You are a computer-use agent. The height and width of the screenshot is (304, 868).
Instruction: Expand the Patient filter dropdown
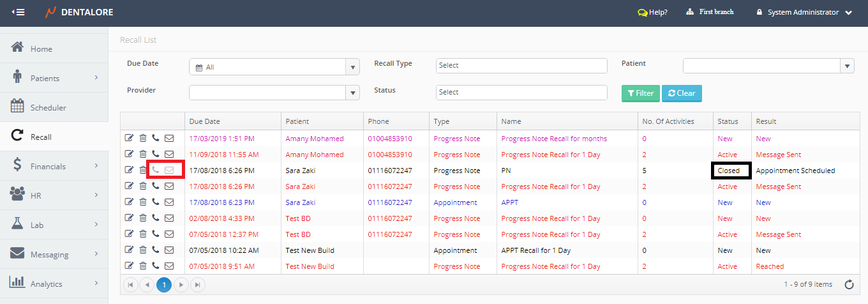[x=847, y=66]
